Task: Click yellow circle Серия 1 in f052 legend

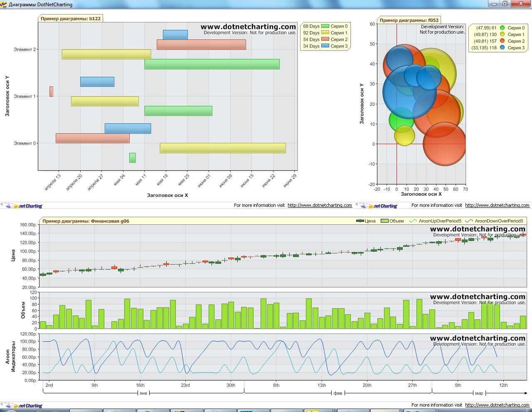Action: 502,34
